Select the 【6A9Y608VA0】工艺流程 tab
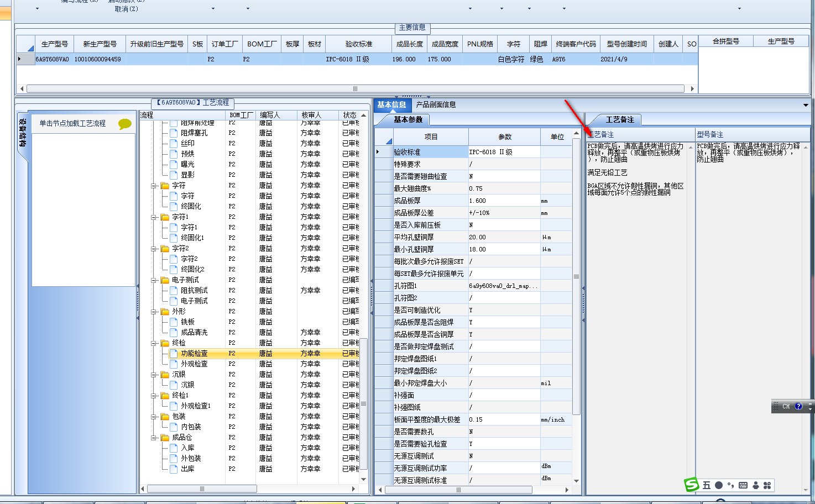Image resolution: width=815 pixels, height=504 pixels. click(192, 103)
